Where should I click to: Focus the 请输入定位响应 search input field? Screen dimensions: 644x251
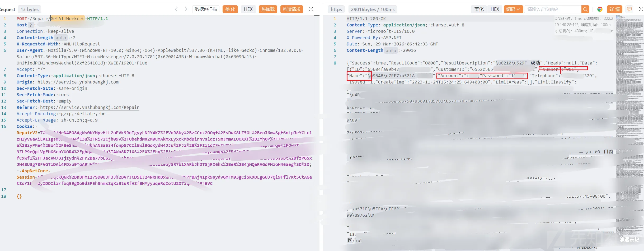[x=552, y=9]
